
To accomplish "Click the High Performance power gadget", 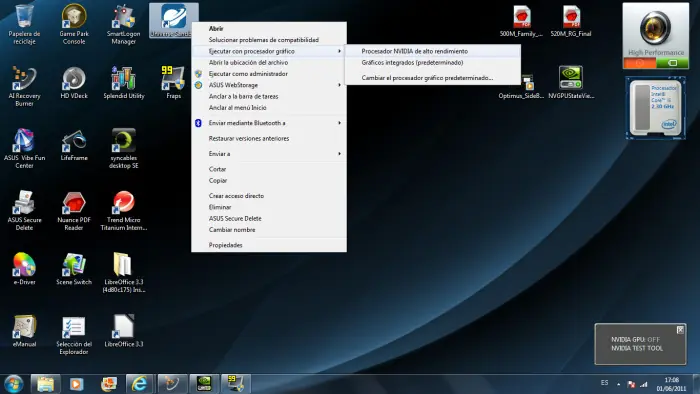I will (x=656, y=36).
